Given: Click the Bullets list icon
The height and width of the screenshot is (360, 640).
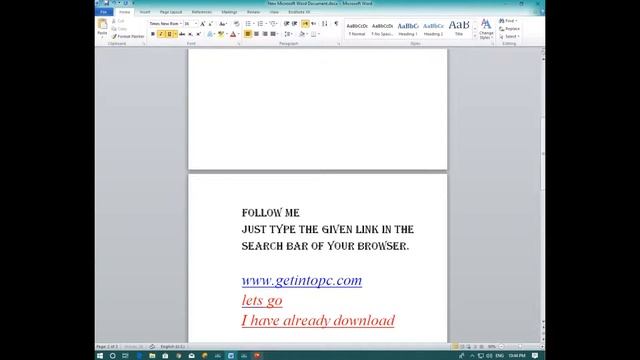Looking at the screenshot, I should [248, 24].
